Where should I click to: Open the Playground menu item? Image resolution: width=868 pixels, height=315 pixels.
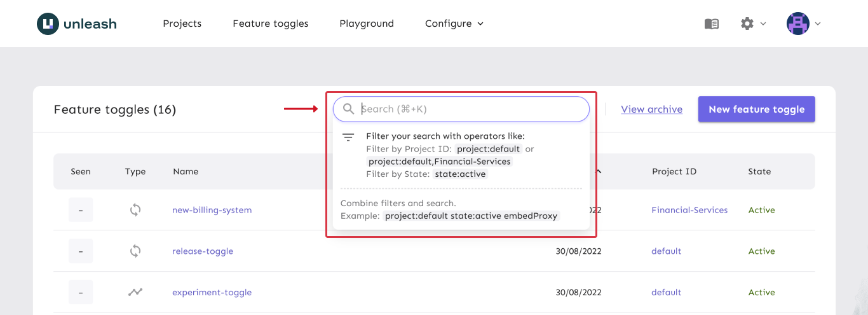click(366, 24)
